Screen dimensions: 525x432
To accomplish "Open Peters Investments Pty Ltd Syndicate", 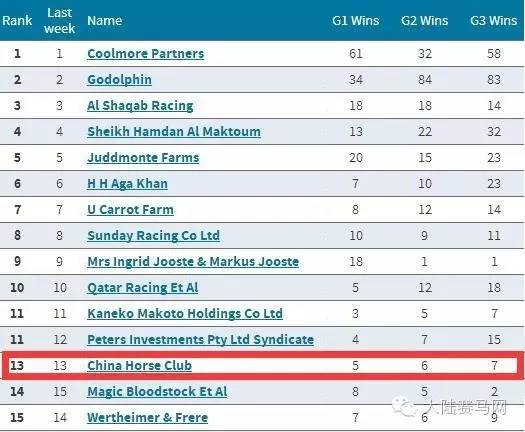I will click(200, 340).
